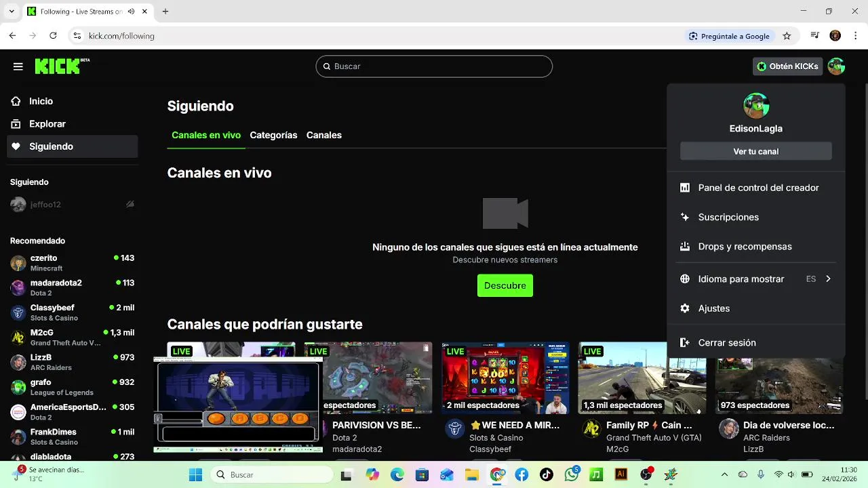Image resolution: width=868 pixels, height=488 pixels.
Task: Switch to the Canales tab
Action: point(324,135)
